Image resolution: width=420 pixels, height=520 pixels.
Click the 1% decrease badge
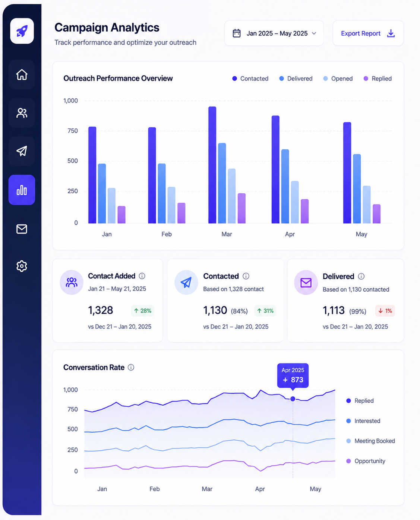click(385, 311)
